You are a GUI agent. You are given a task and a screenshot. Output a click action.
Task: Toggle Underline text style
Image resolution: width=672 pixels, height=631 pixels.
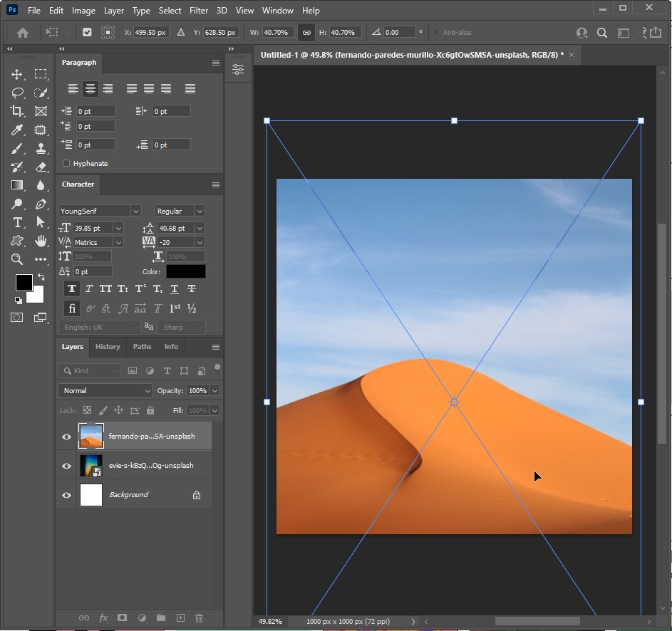click(x=175, y=289)
